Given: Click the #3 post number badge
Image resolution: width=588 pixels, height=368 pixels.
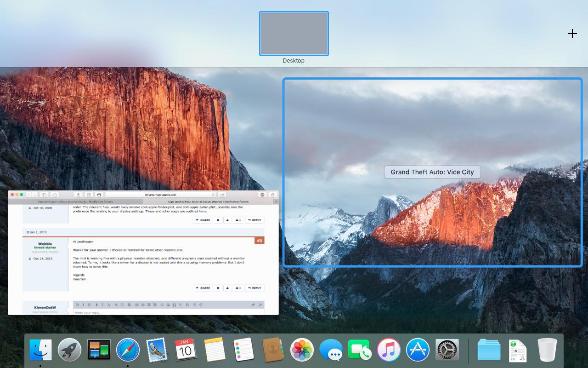Looking at the screenshot, I should [260, 241].
